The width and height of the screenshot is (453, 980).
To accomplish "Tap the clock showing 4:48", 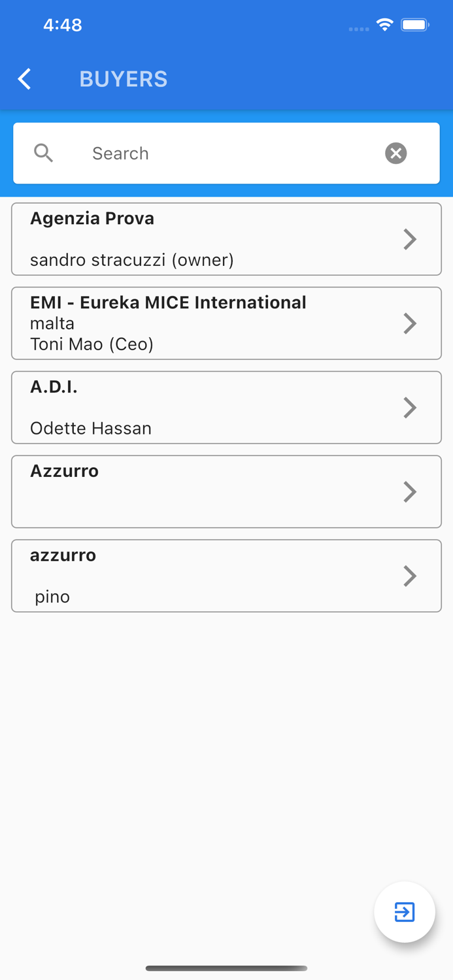I will 63,24.
